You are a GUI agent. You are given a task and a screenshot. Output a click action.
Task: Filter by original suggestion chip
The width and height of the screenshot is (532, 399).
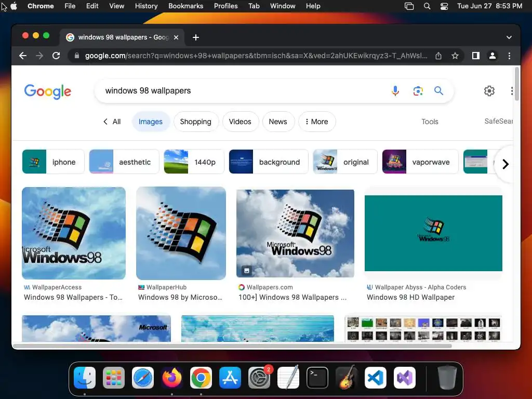[x=345, y=162]
